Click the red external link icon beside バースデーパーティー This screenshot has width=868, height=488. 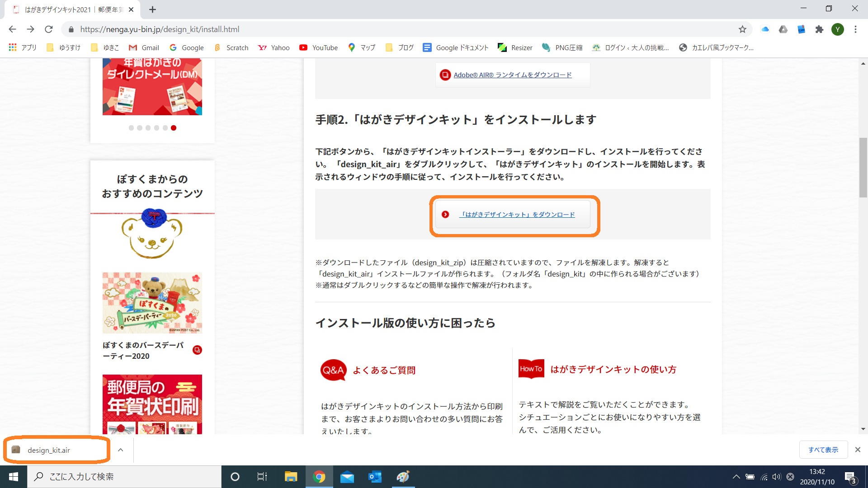pos(197,350)
